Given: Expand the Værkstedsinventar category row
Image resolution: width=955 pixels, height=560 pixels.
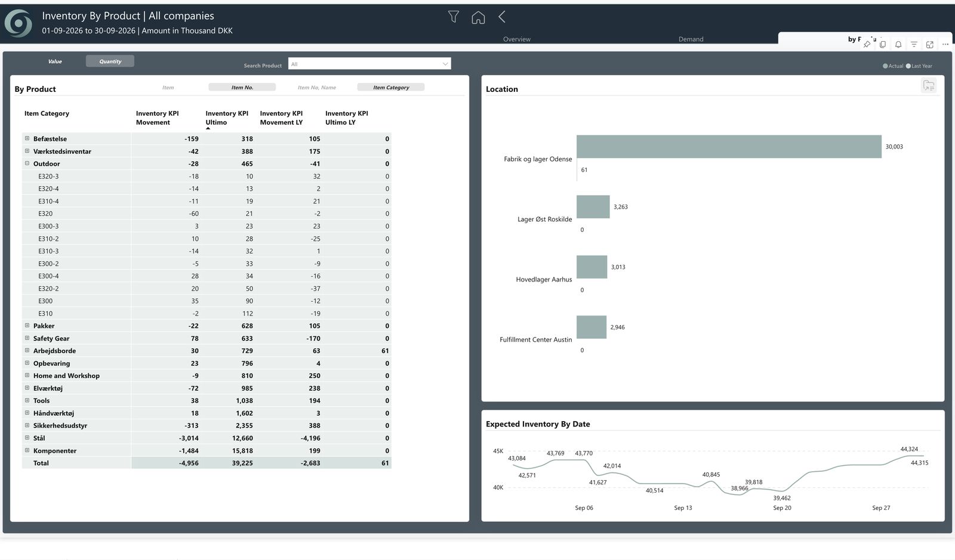Looking at the screenshot, I should pos(27,151).
